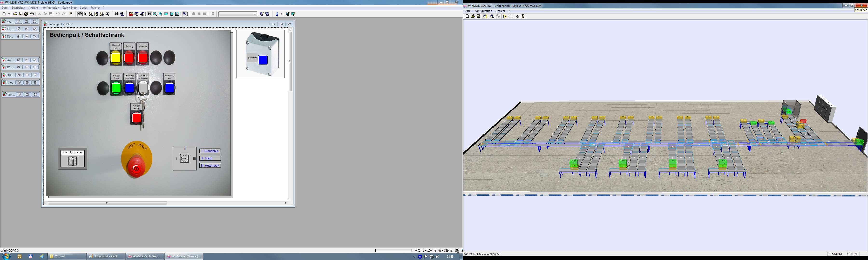Click the computer-with-key icon in 3DView toolbar
The width and height of the screenshot is (868, 260).
pos(486,16)
